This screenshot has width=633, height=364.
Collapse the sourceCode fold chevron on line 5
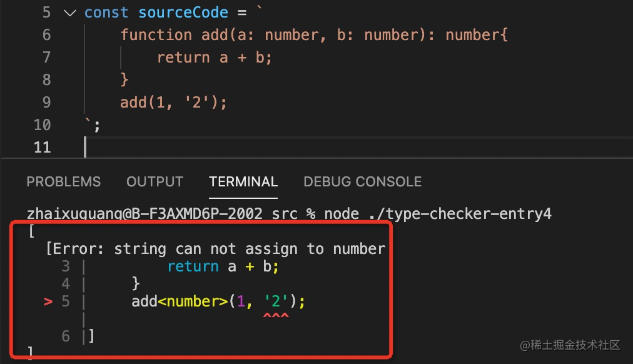tap(70, 13)
